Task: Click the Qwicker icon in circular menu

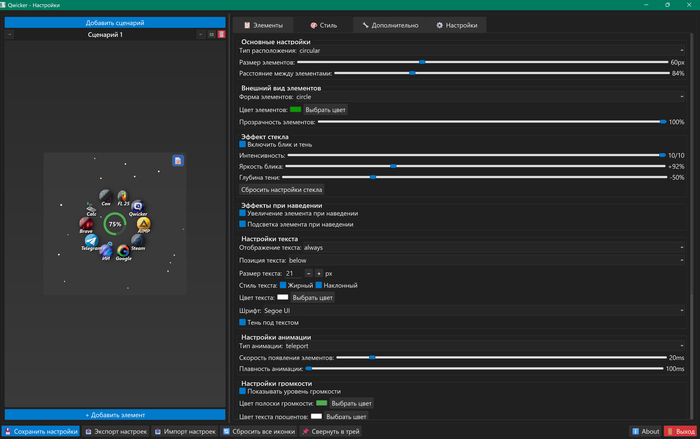Action: [x=138, y=207]
